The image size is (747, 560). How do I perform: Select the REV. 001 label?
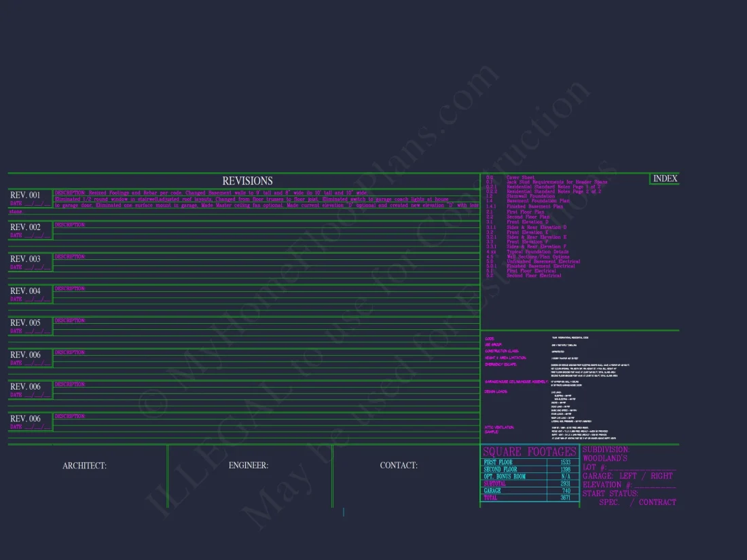pyautogui.click(x=25, y=195)
